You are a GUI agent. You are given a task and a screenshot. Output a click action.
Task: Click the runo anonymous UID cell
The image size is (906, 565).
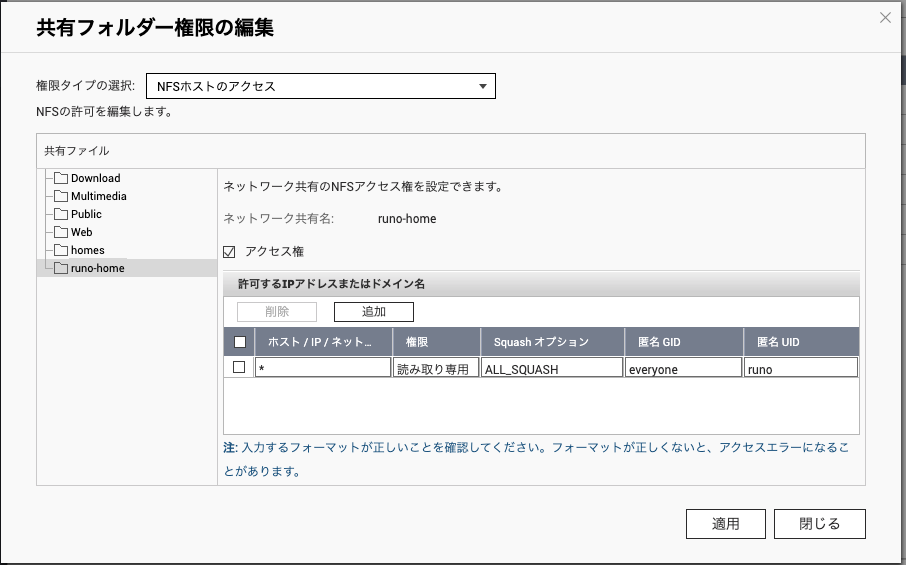pos(801,367)
